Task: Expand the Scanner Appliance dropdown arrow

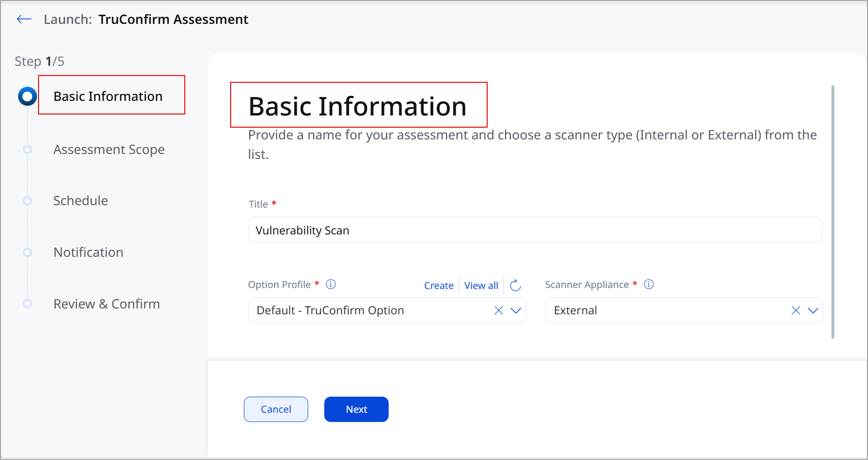Action: pos(813,310)
